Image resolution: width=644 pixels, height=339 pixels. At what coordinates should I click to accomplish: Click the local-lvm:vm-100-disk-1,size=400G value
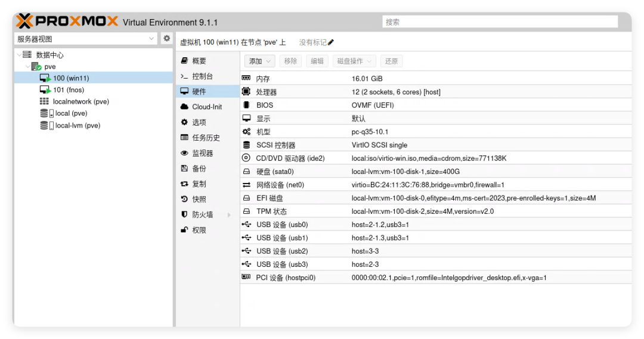tap(405, 172)
